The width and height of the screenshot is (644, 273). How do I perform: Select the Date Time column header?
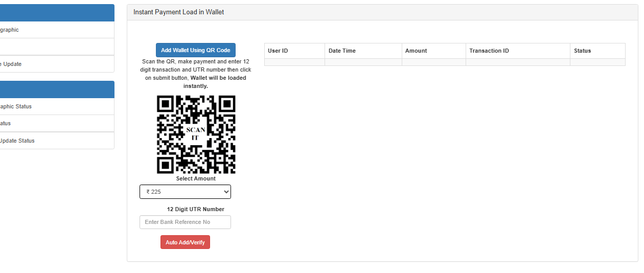363,51
